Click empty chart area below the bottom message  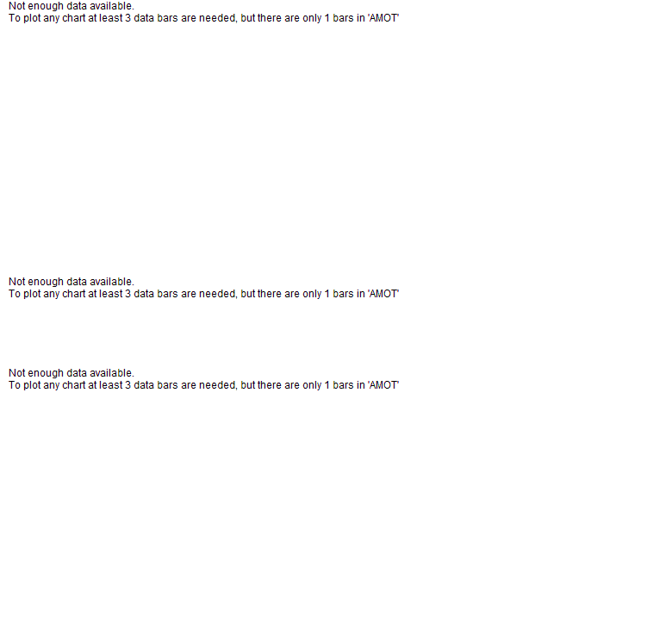pos(336,514)
